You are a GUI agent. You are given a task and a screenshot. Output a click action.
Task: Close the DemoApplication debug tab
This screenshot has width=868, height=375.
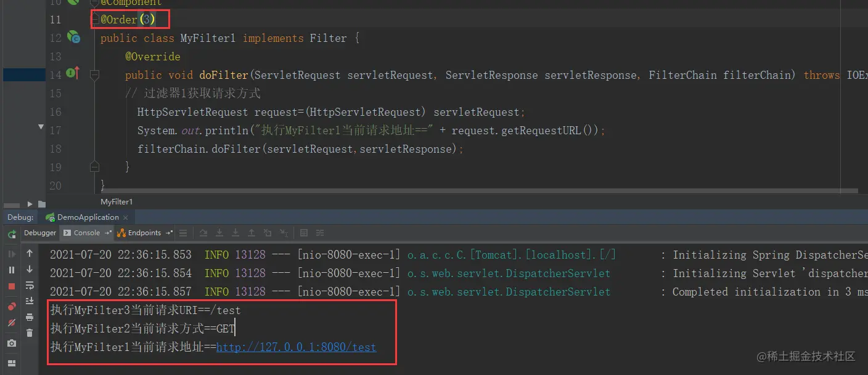coord(126,217)
